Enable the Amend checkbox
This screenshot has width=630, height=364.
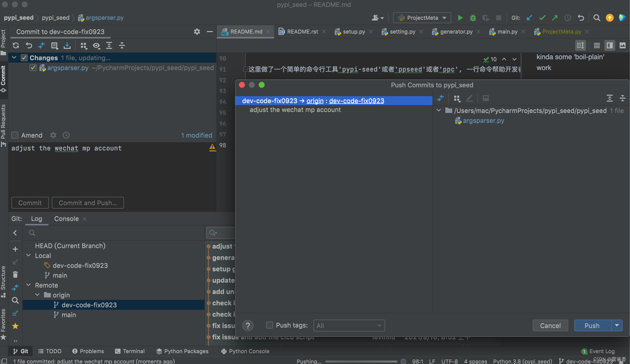point(15,135)
